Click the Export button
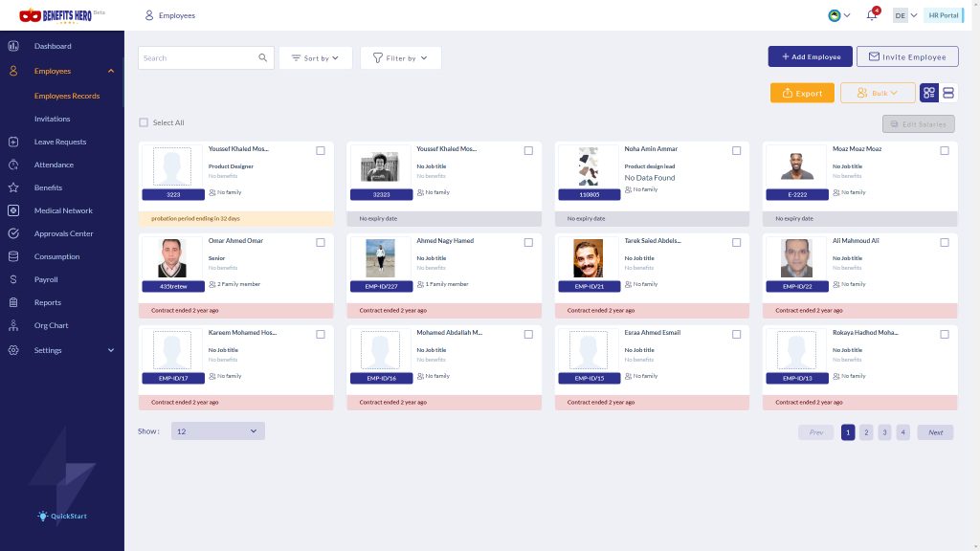 (802, 93)
